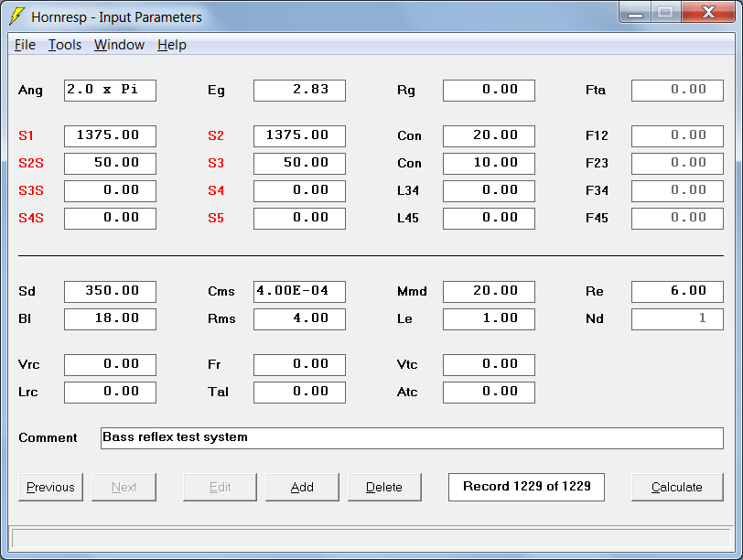This screenshot has height=560, width=743.
Task: Click the Calculate button
Action: click(677, 487)
